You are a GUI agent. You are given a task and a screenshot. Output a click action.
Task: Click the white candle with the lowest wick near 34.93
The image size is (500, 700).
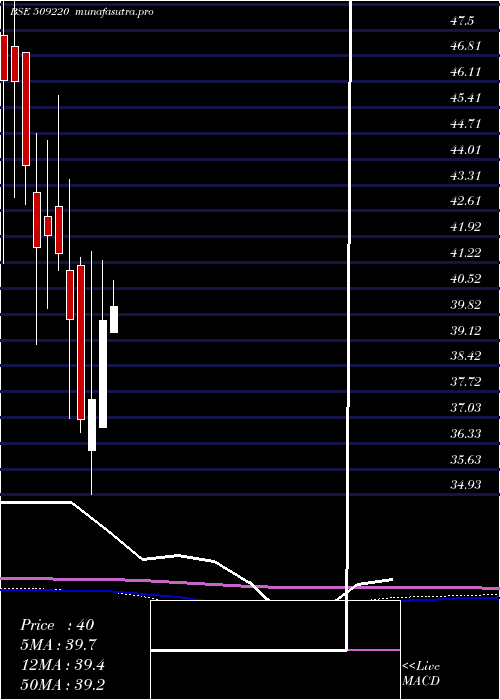pyautogui.click(x=92, y=425)
